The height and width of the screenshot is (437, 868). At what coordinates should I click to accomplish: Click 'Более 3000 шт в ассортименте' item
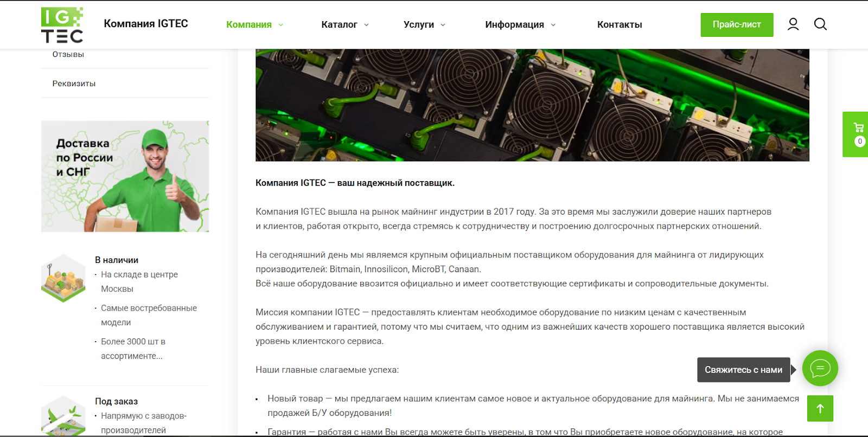(133, 349)
